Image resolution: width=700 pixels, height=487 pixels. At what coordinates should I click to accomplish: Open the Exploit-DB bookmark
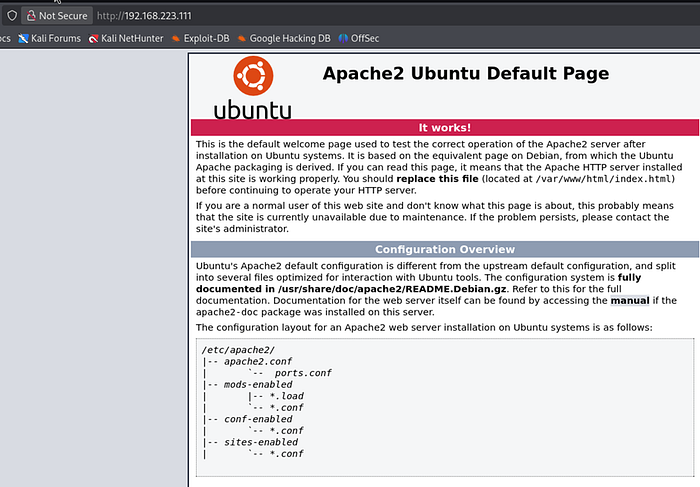click(200, 38)
